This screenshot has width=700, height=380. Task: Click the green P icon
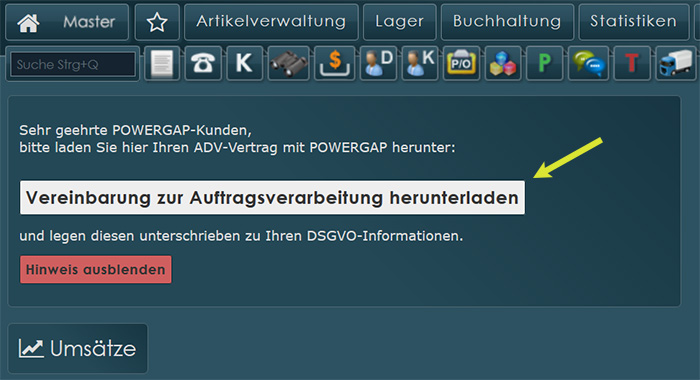544,63
